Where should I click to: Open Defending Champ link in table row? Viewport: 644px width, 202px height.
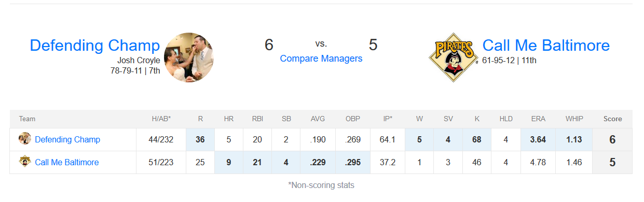[67, 139]
